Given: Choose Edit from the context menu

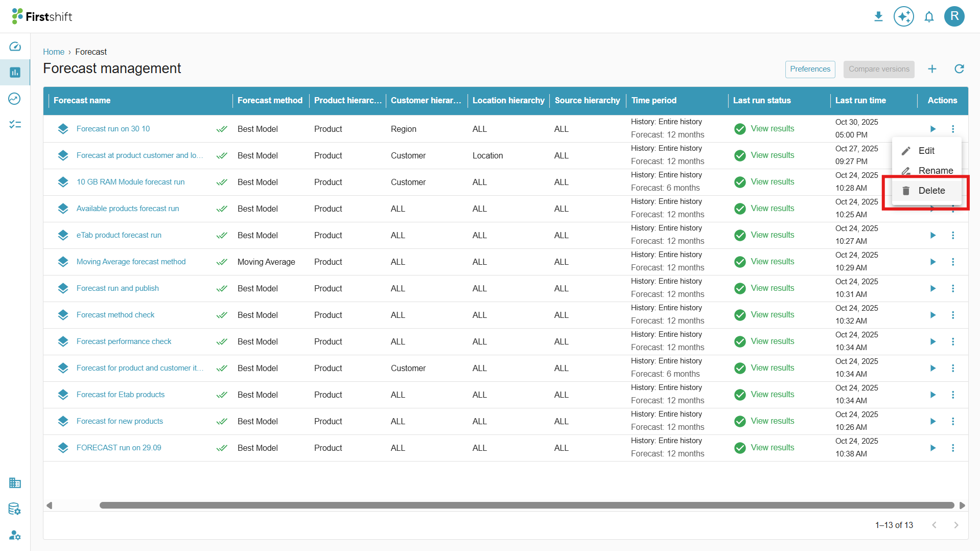Looking at the screenshot, I should (926, 151).
